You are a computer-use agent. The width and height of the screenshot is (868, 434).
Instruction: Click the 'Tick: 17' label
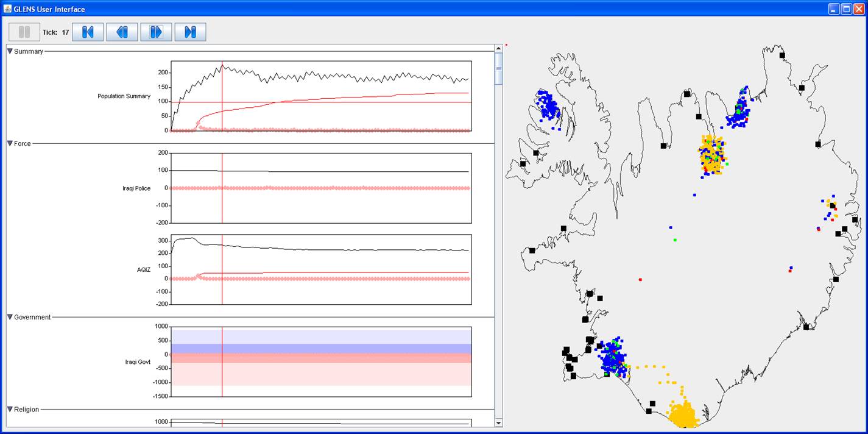[55, 32]
